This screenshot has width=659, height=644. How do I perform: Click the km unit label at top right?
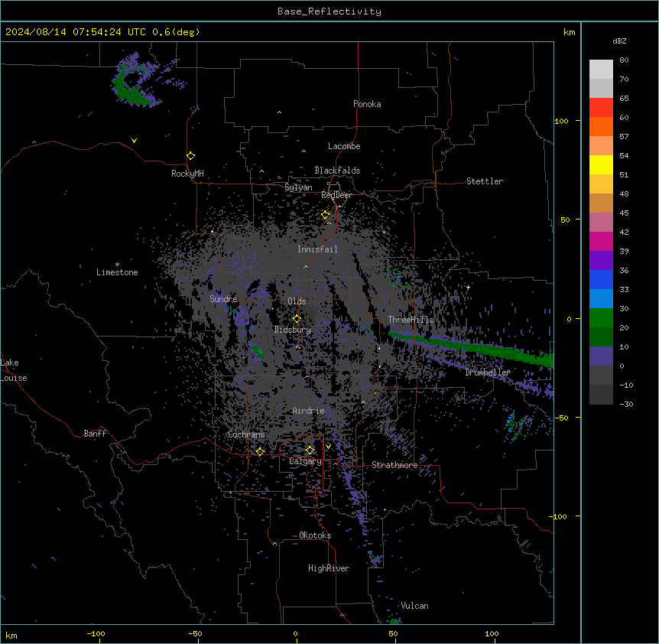click(569, 32)
